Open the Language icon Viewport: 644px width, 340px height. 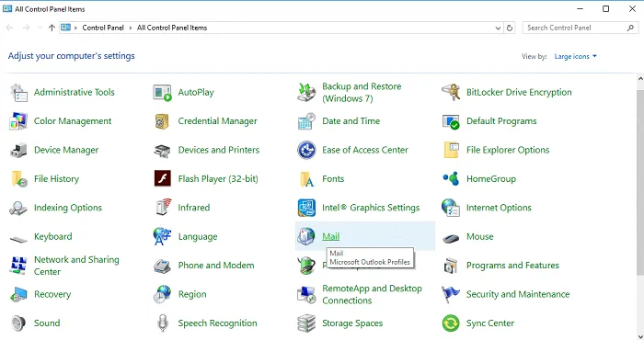(162, 237)
